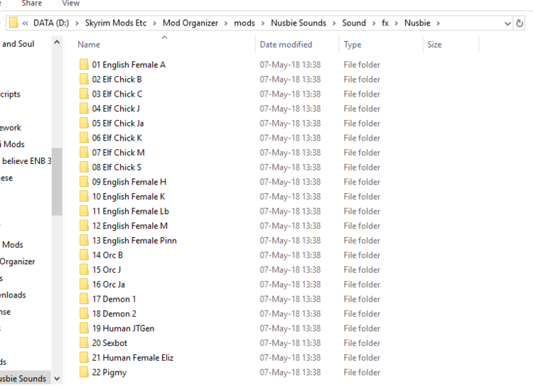Click the folder icon of 05 Elf Chick Ja
Image resolution: width=533 pixels, height=392 pixels.
[84, 123]
